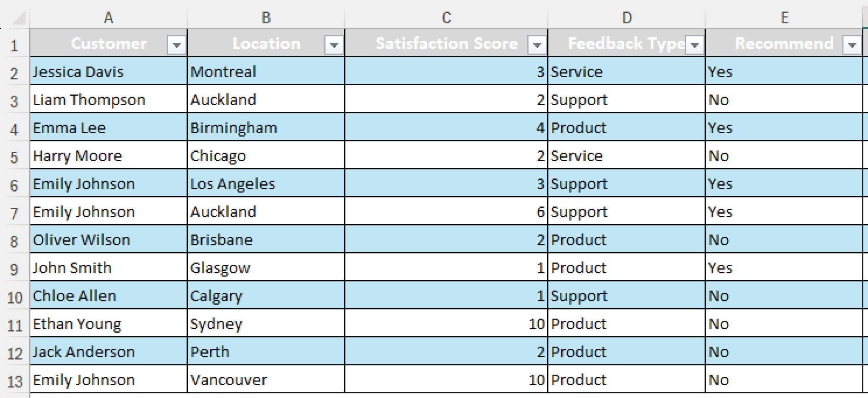Select column C header

446,18
